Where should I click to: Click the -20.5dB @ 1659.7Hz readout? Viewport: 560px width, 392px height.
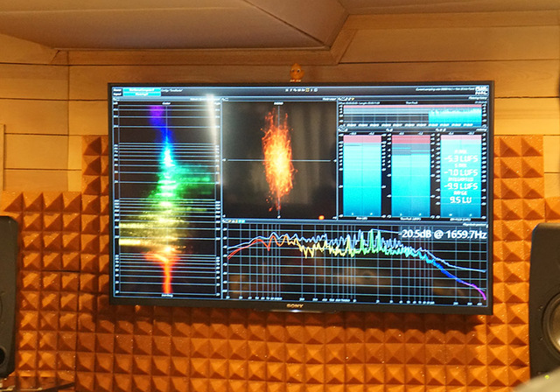(444, 234)
